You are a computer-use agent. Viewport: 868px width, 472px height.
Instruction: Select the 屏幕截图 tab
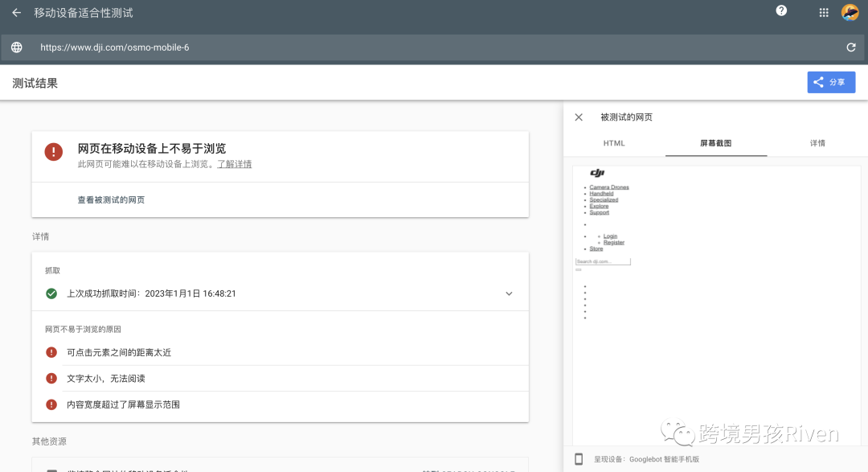click(716, 143)
